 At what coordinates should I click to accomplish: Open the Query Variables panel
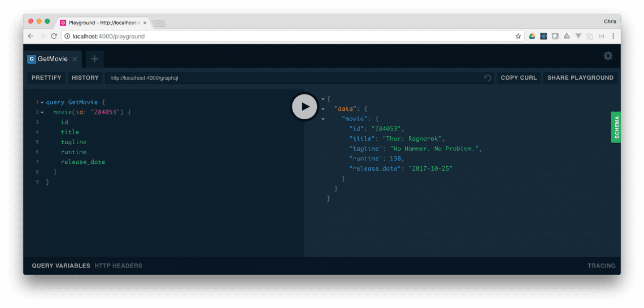(61, 266)
